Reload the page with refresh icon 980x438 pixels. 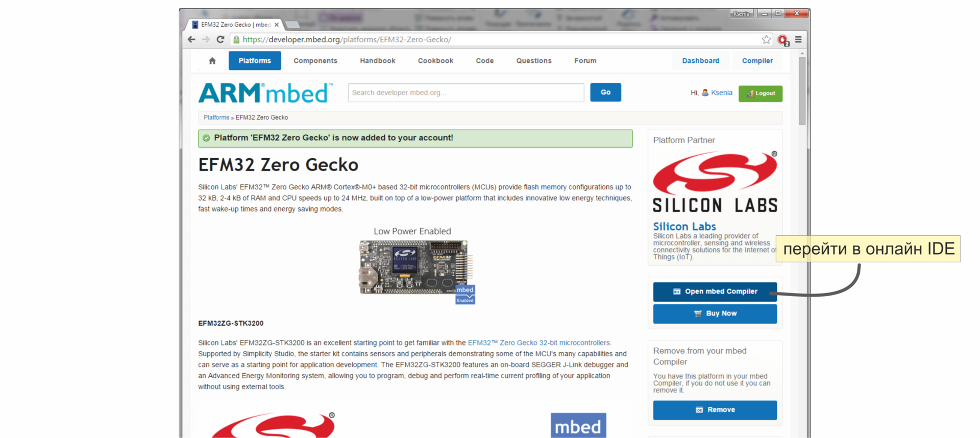(220, 39)
